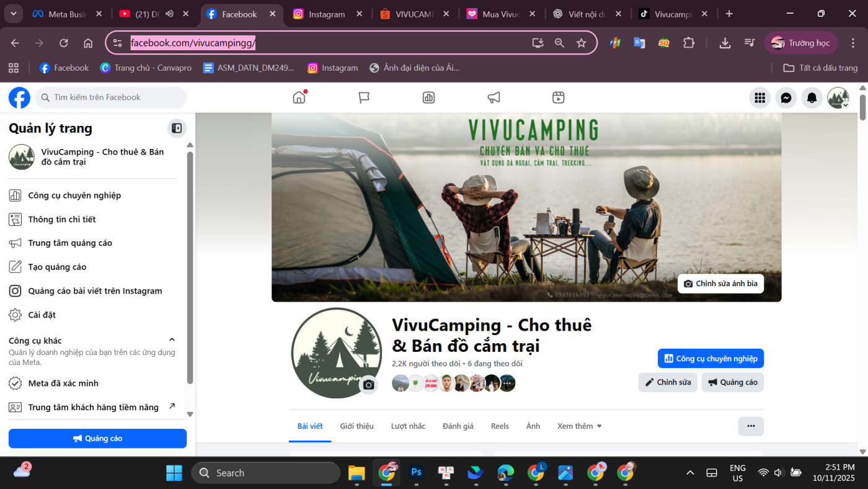Select the Bài viết tab
Screen dimensions: 868x489
coord(310,426)
